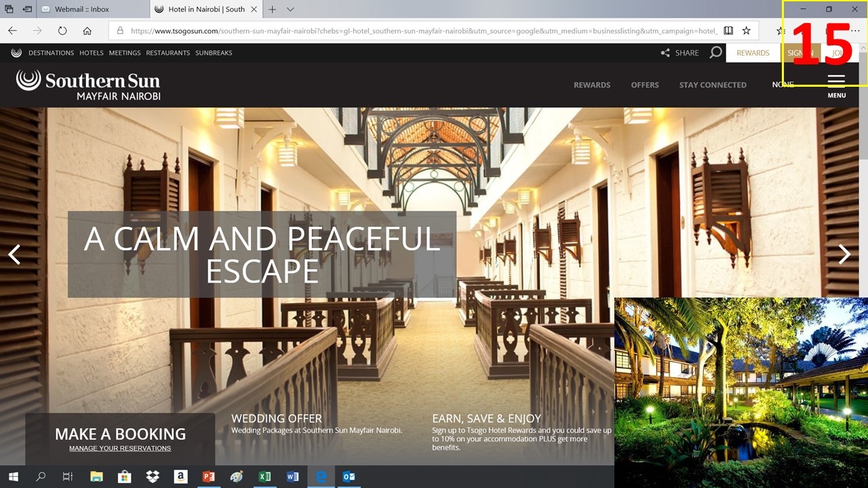This screenshot has height=488, width=868.
Task: Show next slide with right arrow
Action: click(844, 254)
